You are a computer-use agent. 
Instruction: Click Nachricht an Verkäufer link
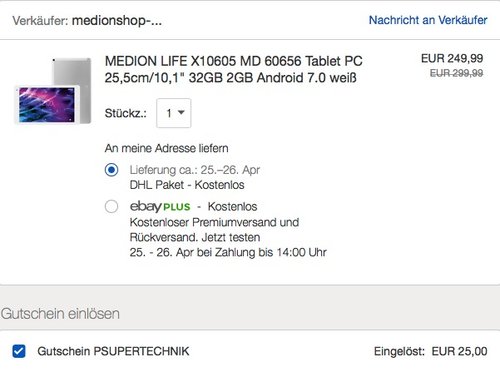coord(428,20)
